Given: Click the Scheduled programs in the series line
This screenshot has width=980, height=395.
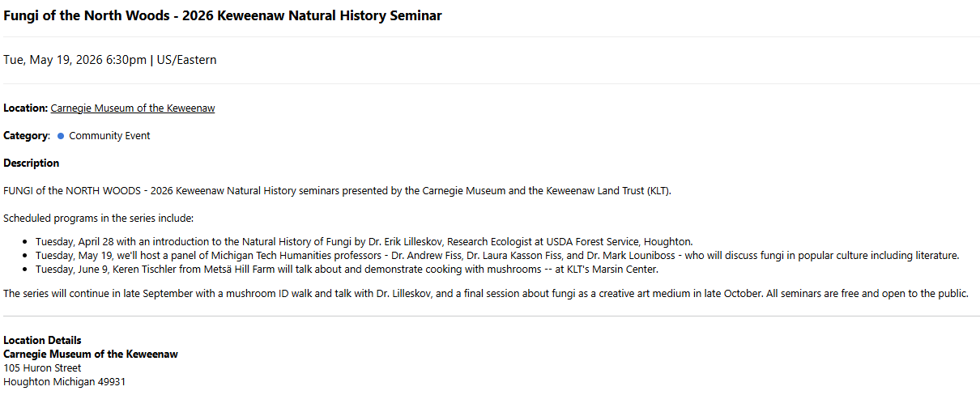Looking at the screenshot, I should [x=98, y=219].
